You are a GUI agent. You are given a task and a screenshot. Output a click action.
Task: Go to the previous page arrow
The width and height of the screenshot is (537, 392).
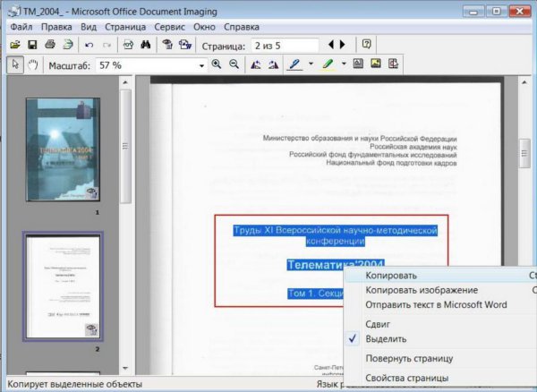click(331, 45)
